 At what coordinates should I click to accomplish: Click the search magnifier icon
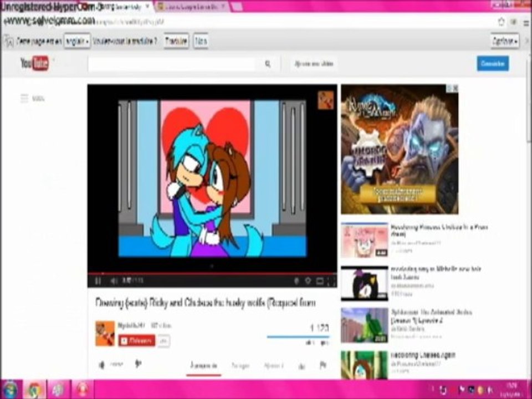tap(268, 64)
